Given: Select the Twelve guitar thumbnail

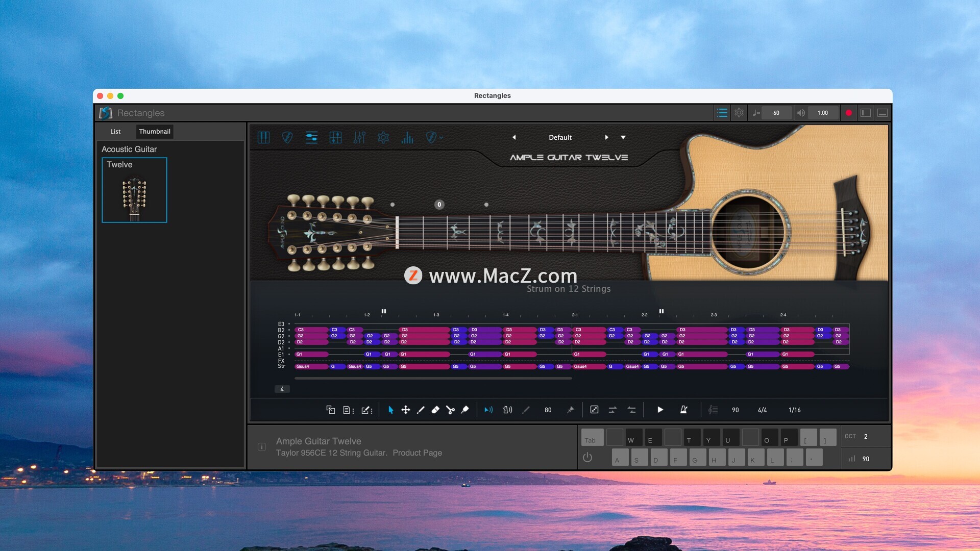Looking at the screenshot, I should pyautogui.click(x=134, y=190).
